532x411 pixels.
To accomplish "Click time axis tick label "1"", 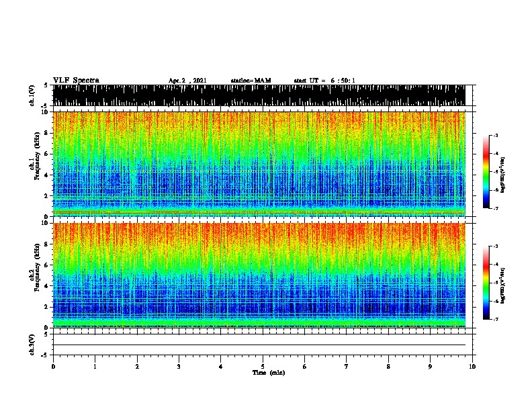I will [x=95, y=367].
